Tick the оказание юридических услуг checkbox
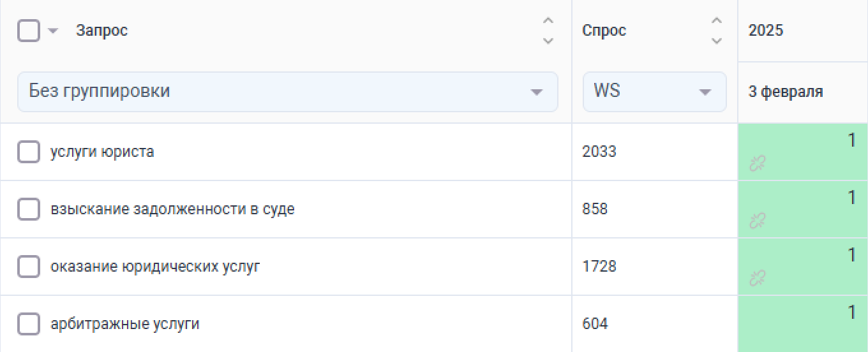868x352 pixels. click(x=29, y=267)
